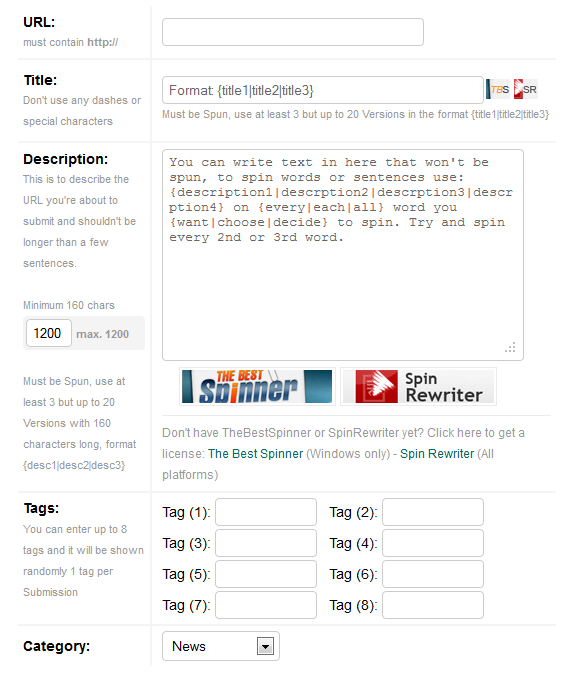Focus the Tag (5) field
This screenshot has height=680, width=570.
tap(266, 574)
